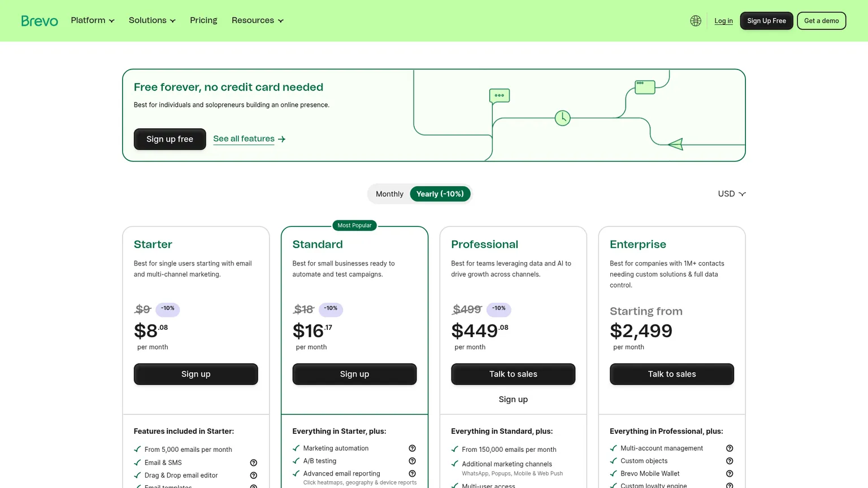Open help icon for Brevo Mobile Wallet

[730, 474]
